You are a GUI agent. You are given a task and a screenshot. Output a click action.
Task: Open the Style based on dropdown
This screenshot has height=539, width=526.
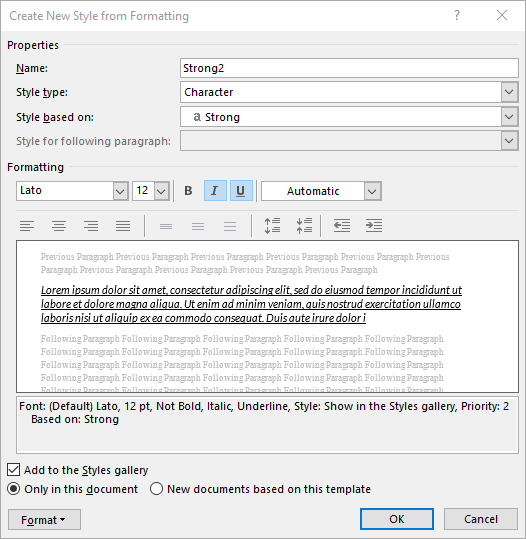coord(509,117)
